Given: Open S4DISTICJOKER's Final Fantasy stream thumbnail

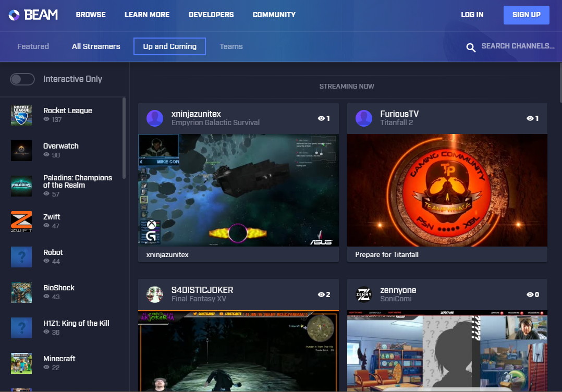Looking at the screenshot, I should click(x=238, y=351).
